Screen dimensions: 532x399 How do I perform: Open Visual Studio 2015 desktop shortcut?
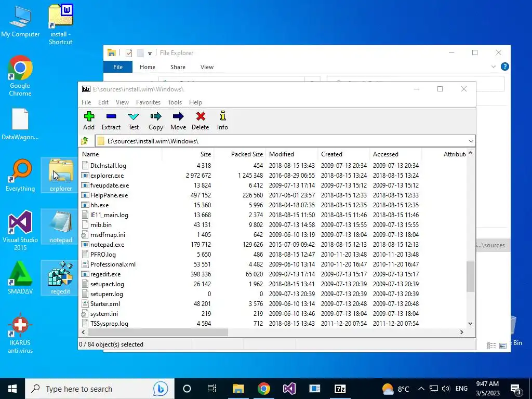click(20, 231)
